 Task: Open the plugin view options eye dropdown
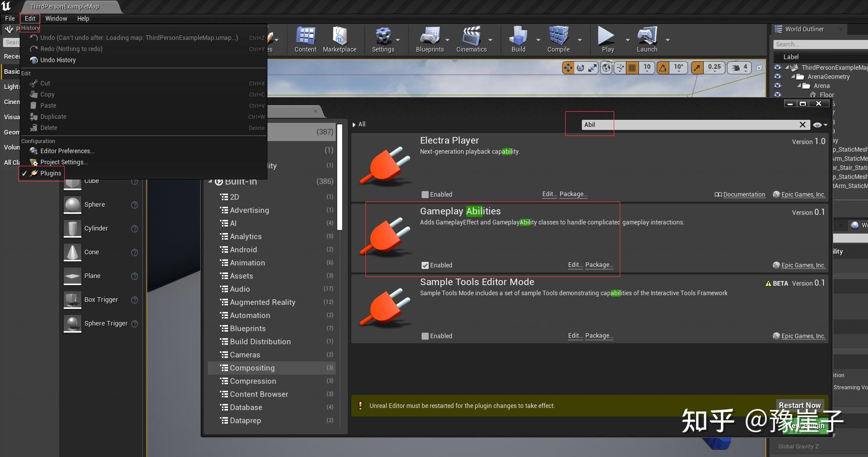click(x=820, y=125)
